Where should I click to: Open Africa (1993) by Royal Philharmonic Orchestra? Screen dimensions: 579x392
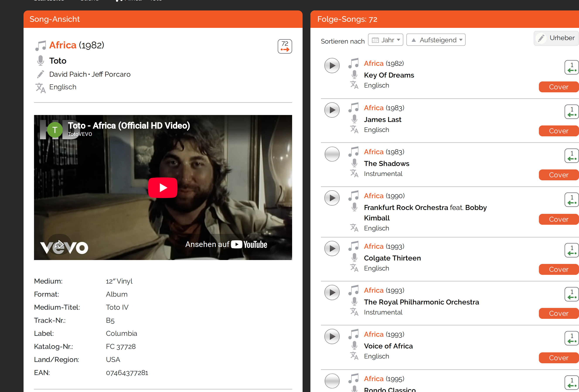coord(373,290)
